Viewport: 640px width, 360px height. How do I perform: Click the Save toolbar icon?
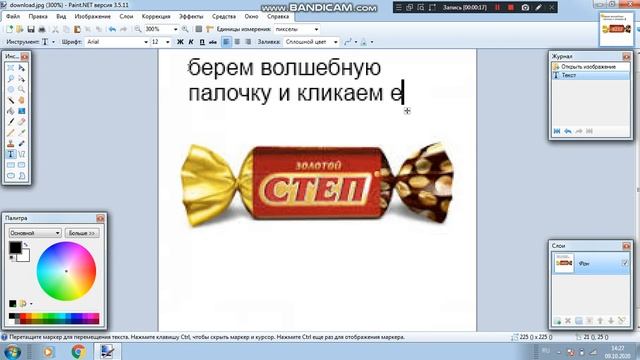[x=31, y=29]
